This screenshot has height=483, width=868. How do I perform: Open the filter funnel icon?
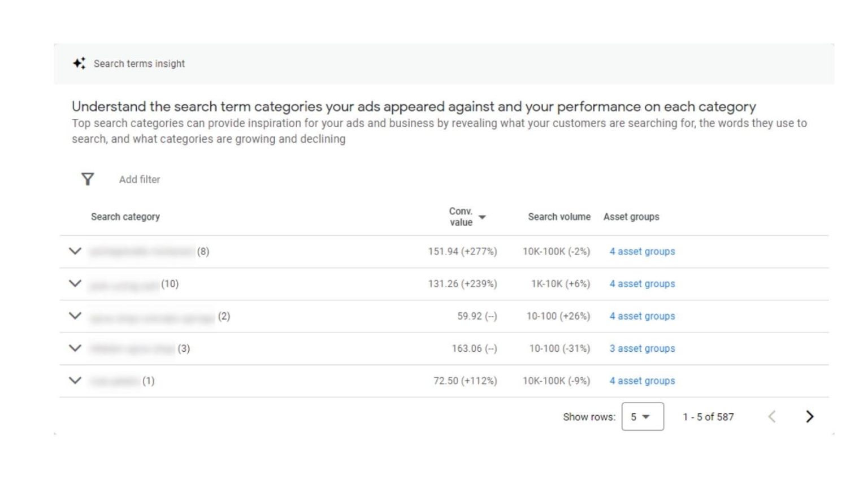(x=88, y=179)
